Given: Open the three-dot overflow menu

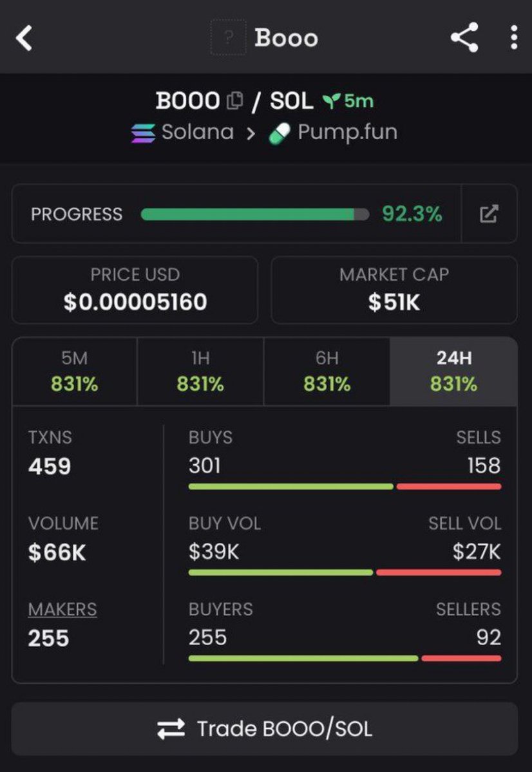Looking at the screenshot, I should [513, 37].
